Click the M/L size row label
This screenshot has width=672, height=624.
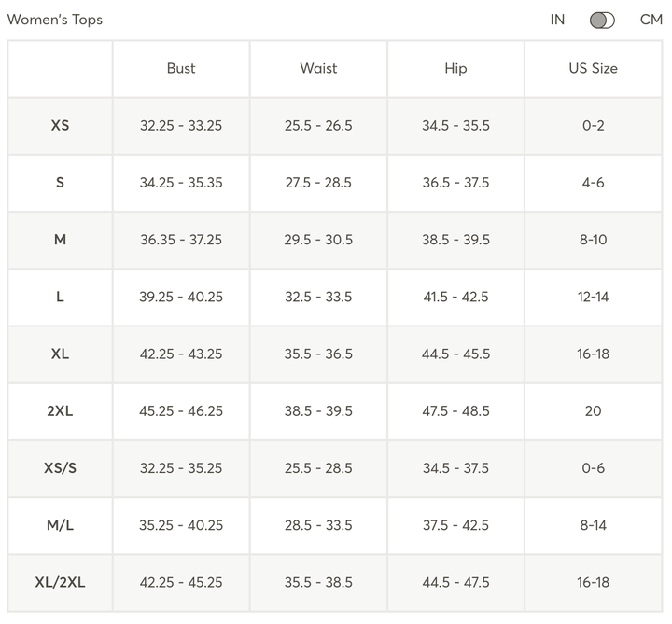[60, 525]
